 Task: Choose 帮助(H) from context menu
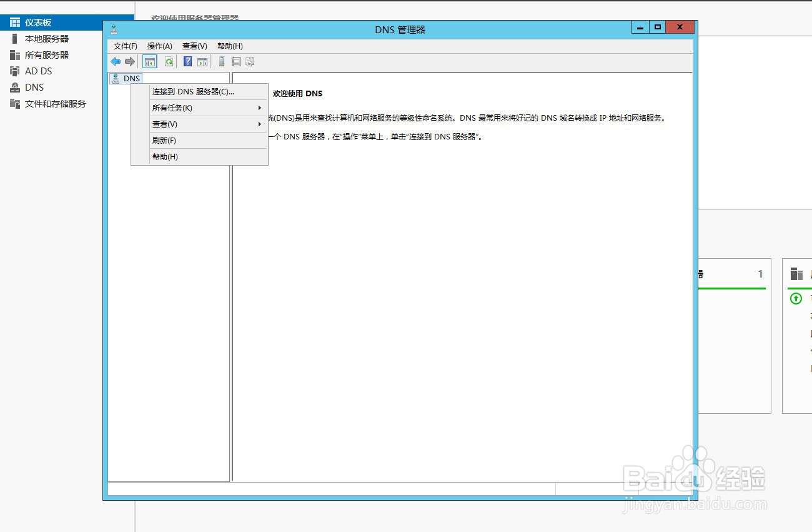point(200,157)
